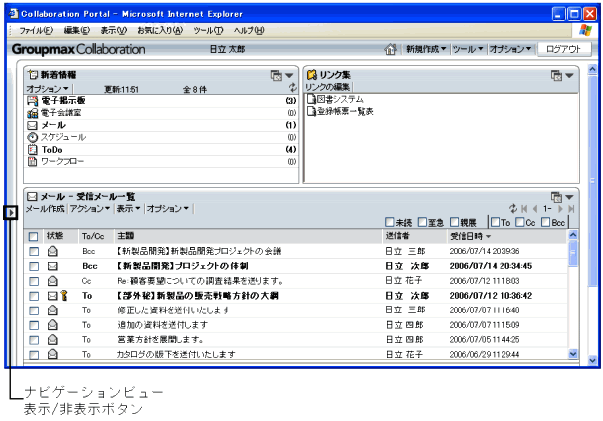The width and height of the screenshot is (603, 421).
Task: Sort mail by 受信日時 column header
Action: pyautogui.click(x=470, y=236)
